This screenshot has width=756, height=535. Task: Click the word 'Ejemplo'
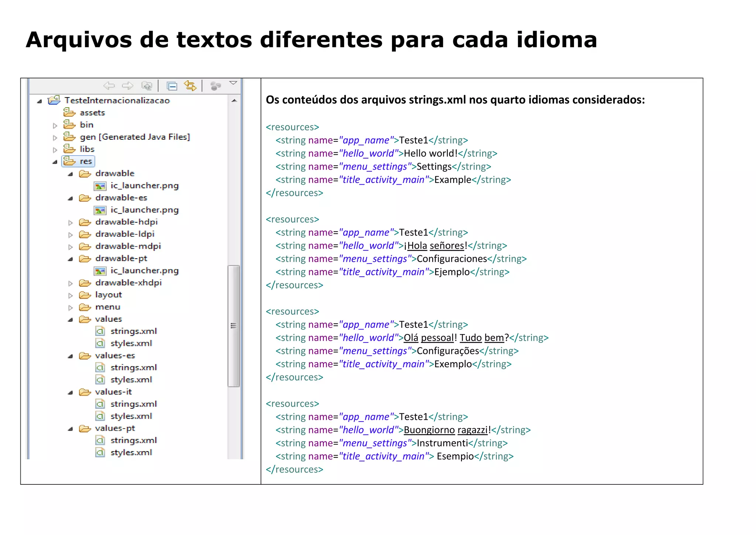tap(452, 272)
